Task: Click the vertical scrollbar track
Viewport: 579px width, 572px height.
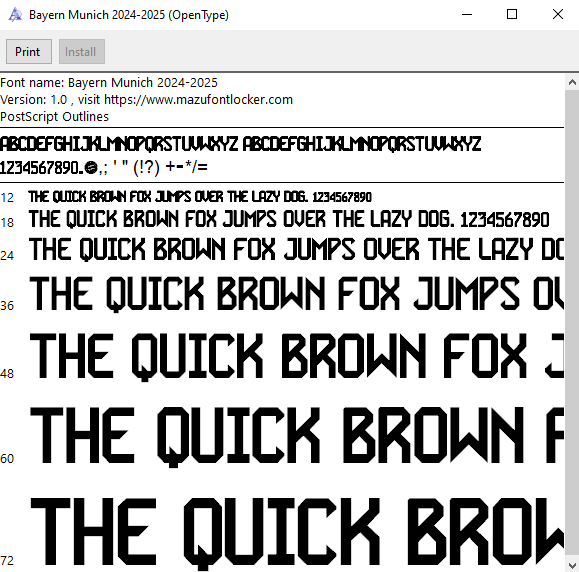Action: click(572, 323)
